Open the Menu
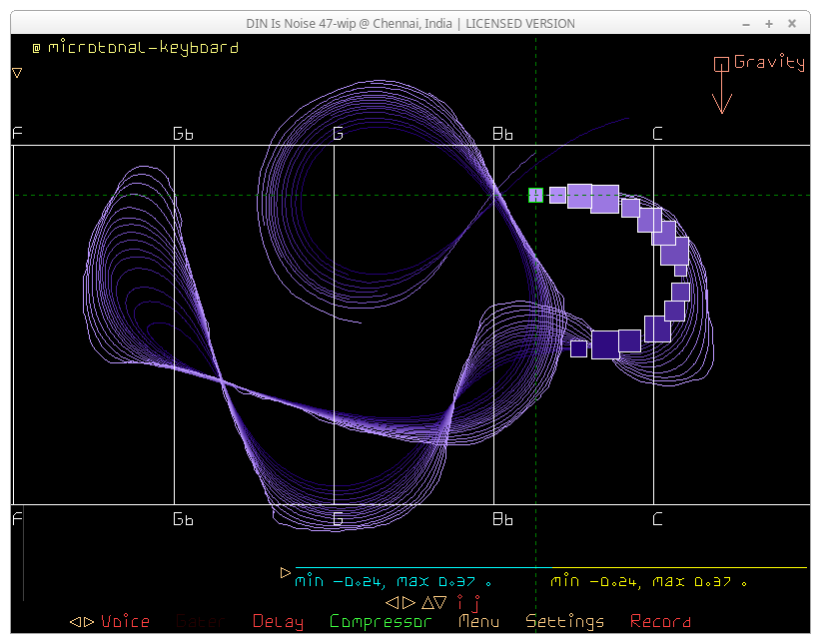 478,622
